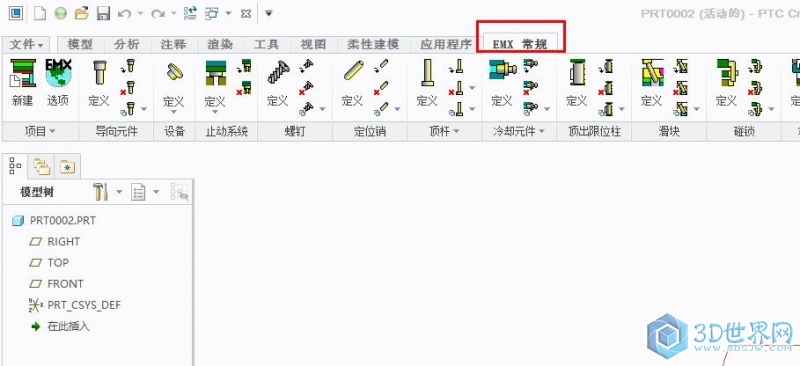Click the model tree settings hammer icon

tap(101, 192)
